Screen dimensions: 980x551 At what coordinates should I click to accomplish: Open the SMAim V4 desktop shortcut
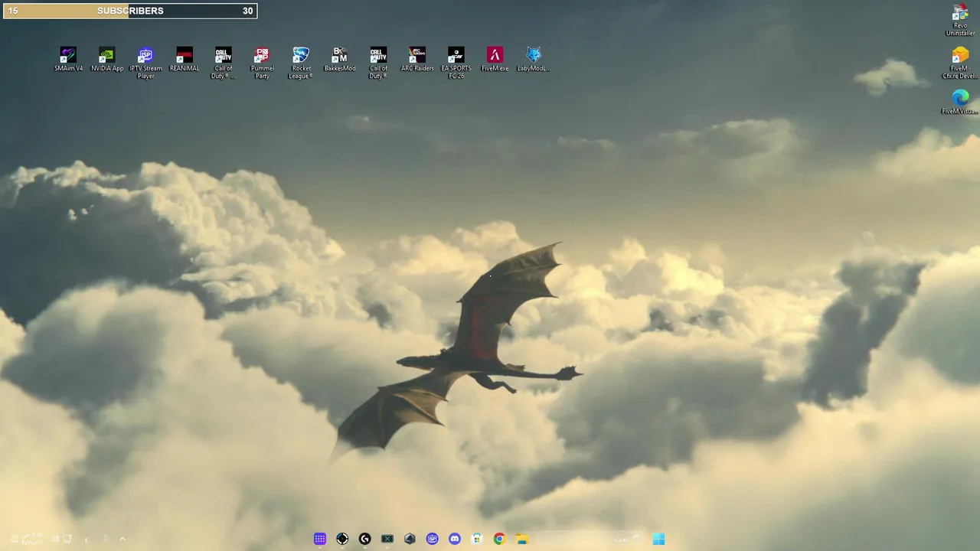[x=68, y=60]
